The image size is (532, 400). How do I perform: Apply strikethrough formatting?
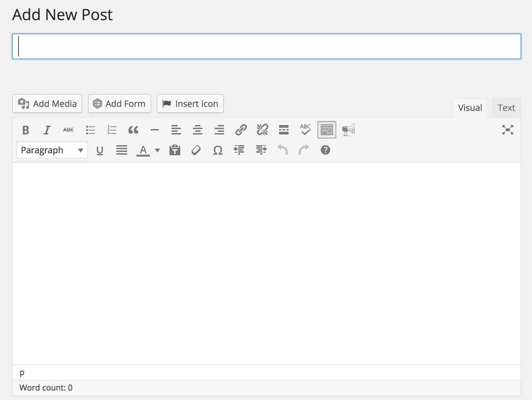point(69,130)
